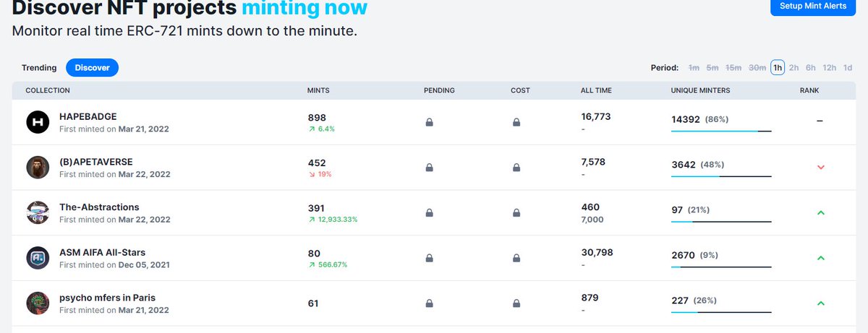Select the 6h period

pos(811,68)
